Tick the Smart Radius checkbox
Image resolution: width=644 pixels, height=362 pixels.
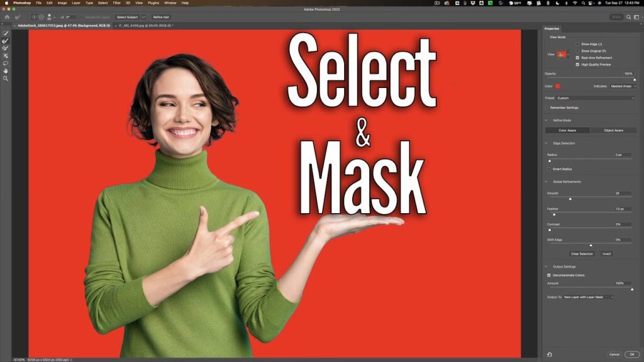(548, 169)
